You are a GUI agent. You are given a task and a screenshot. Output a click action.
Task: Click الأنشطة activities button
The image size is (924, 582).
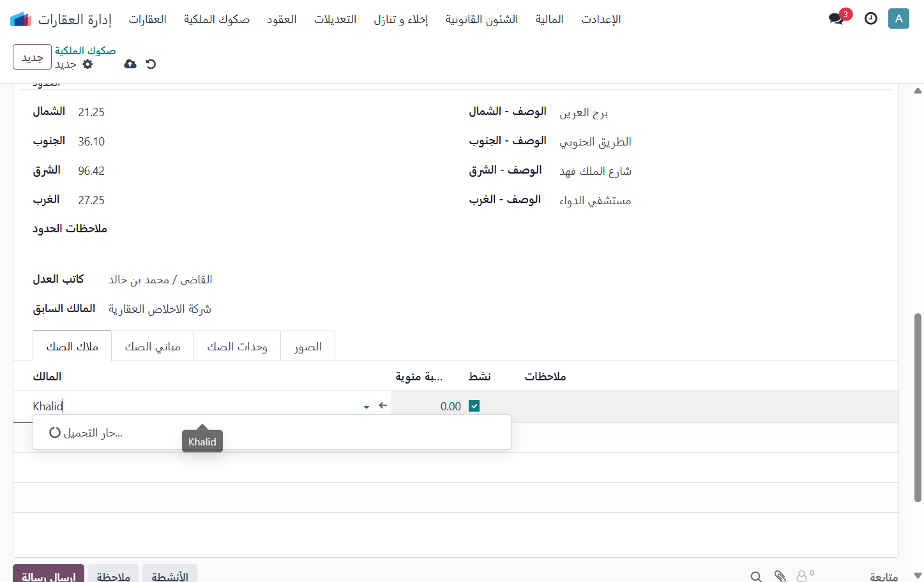pyautogui.click(x=170, y=575)
